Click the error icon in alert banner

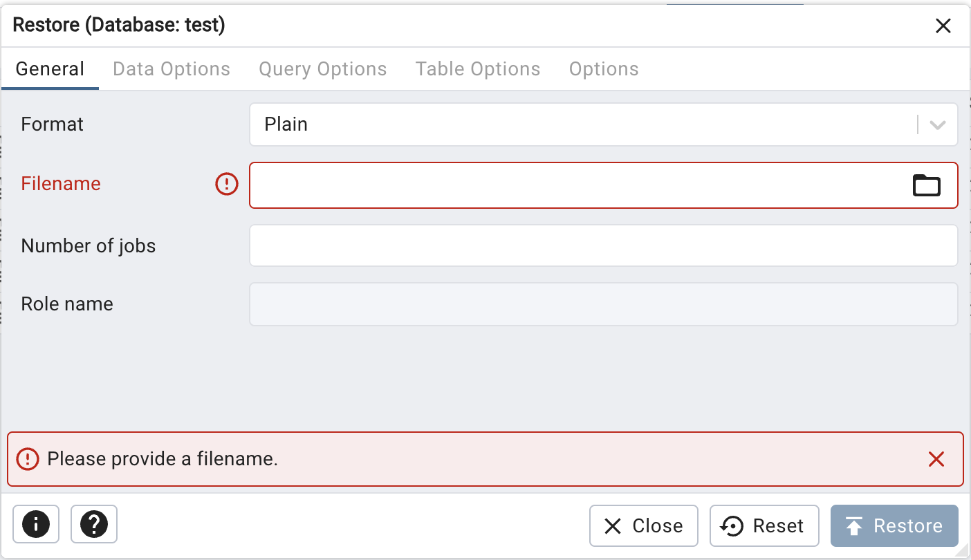pyautogui.click(x=28, y=459)
